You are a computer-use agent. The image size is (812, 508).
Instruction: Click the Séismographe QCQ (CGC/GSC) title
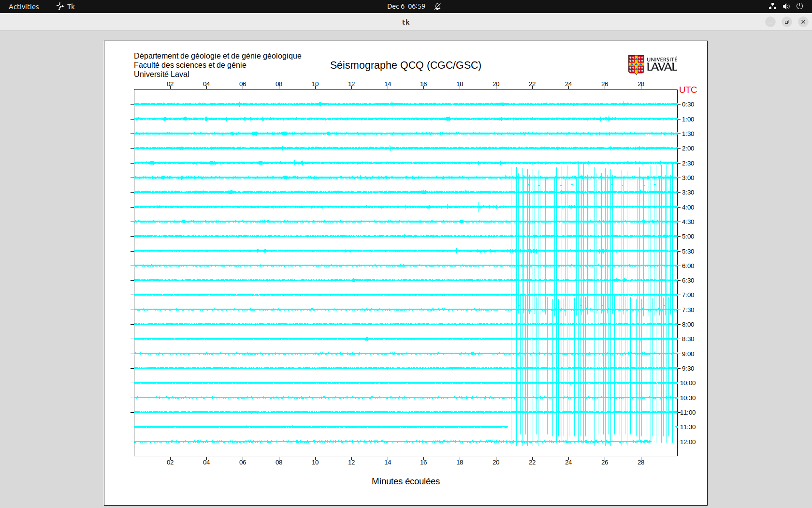[406, 65]
